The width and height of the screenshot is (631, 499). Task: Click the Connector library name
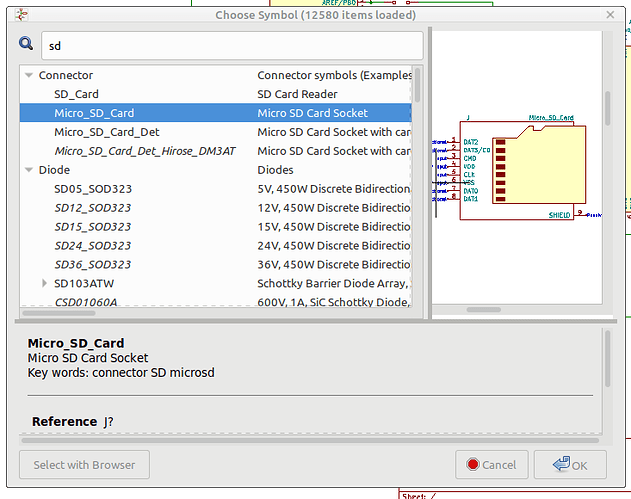click(66, 75)
